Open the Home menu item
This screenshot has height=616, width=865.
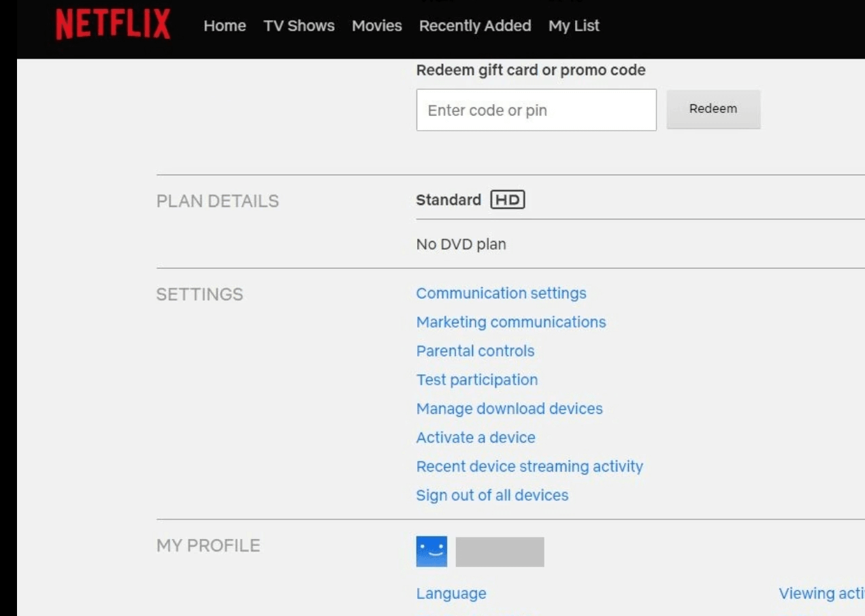[x=225, y=26]
